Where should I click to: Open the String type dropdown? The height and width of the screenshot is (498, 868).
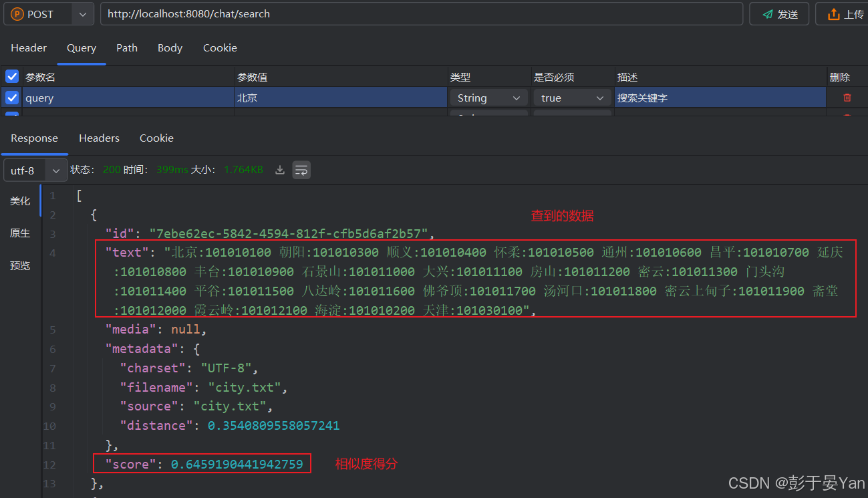point(488,98)
